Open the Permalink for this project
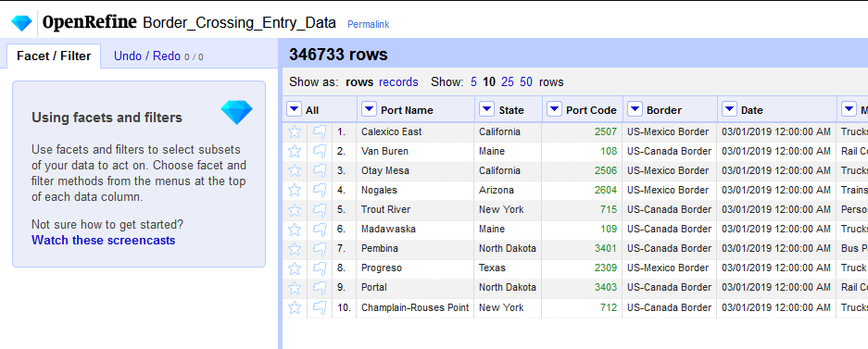This screenshot has height=349, width=868. [x=368, y=24]
